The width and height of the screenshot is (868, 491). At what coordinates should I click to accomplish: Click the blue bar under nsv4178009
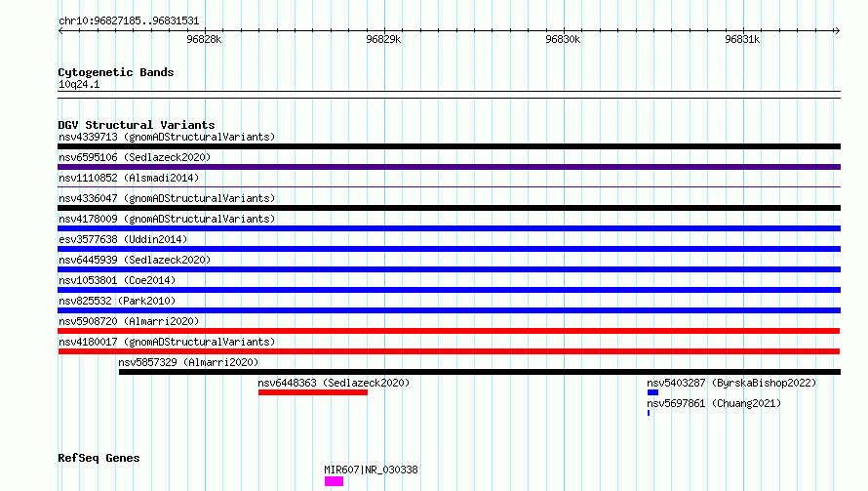pos(449,228)
